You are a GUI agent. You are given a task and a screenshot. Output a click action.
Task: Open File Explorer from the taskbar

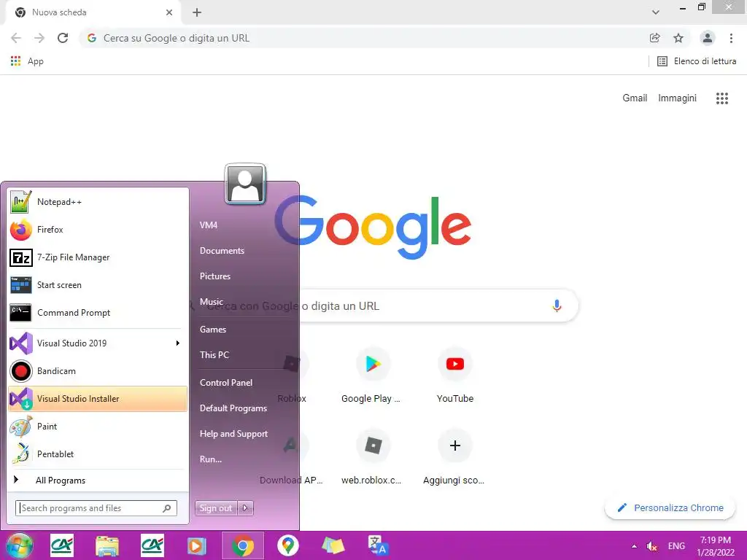[107, 545]
